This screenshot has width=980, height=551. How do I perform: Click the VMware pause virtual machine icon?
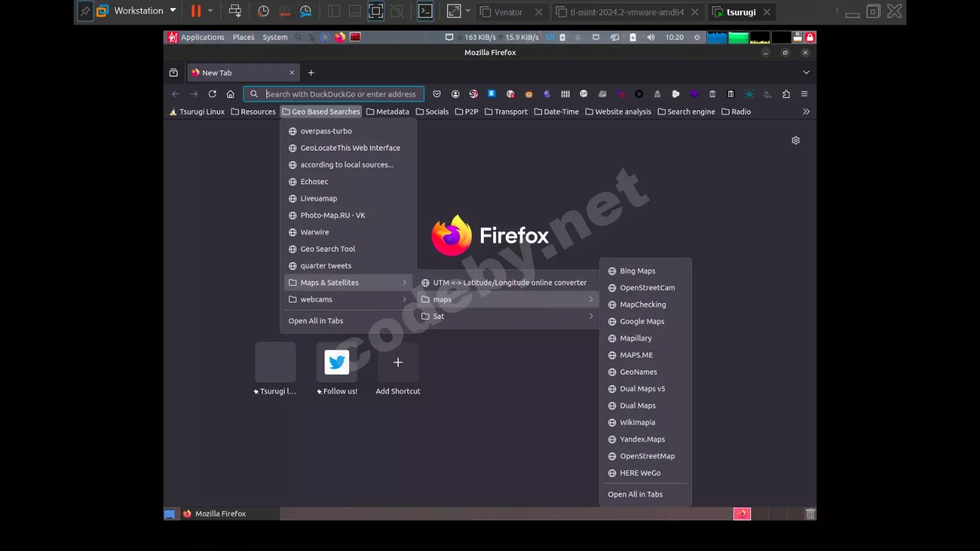[x=196, y=11]
